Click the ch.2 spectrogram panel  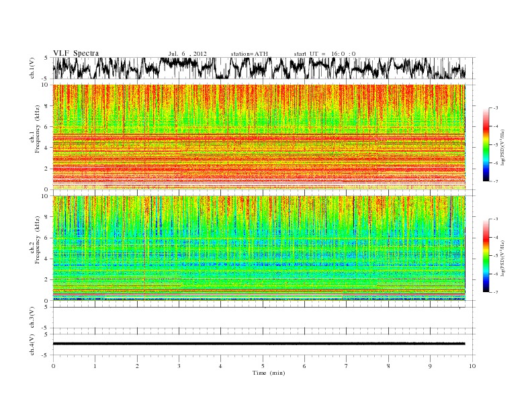(259, 248)
